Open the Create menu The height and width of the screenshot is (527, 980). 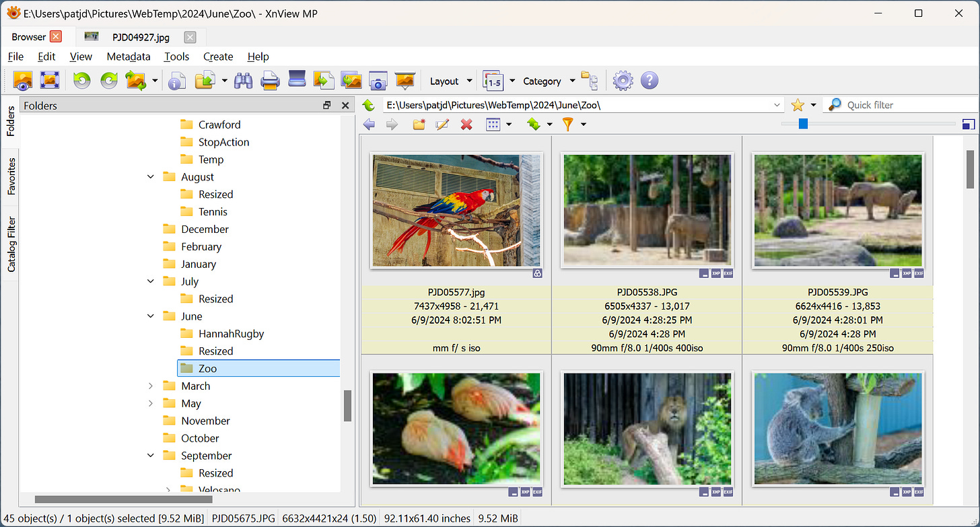tap(218, 57)
